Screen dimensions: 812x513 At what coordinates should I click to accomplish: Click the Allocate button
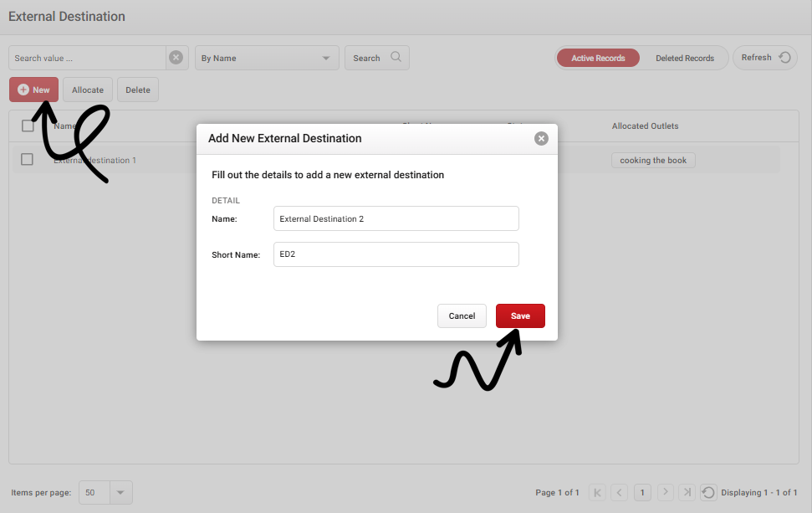[x=88, y=90]
